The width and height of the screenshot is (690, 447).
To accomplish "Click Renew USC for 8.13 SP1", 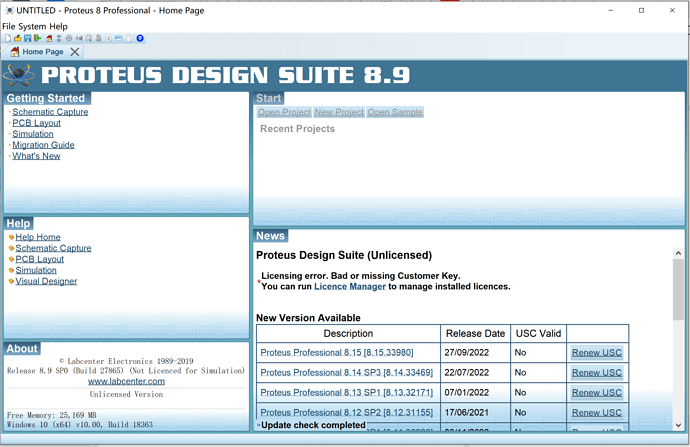I will [597, 392].
